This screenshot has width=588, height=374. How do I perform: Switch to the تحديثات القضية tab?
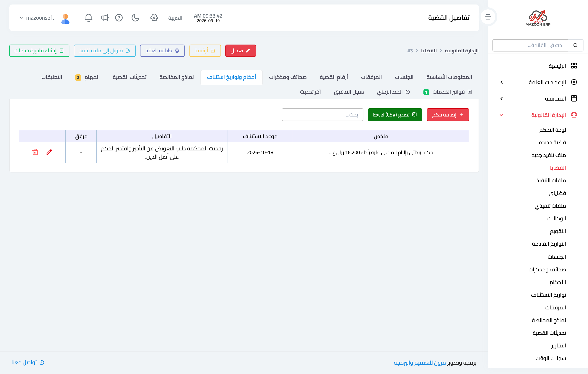coord(129,77)
